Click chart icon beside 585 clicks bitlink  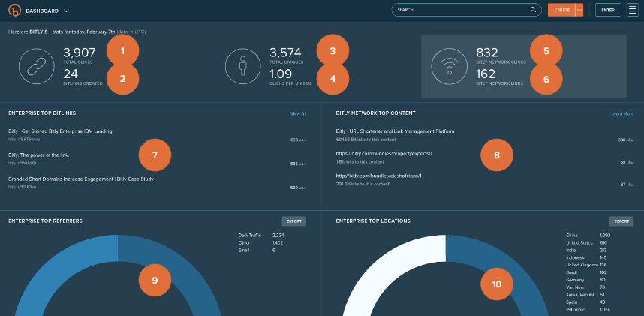(x=302, y=164)
